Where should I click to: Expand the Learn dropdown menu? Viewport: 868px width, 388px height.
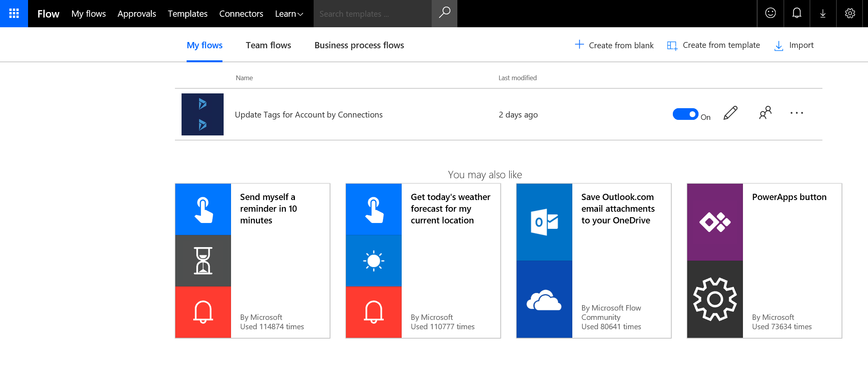(289, 14)
